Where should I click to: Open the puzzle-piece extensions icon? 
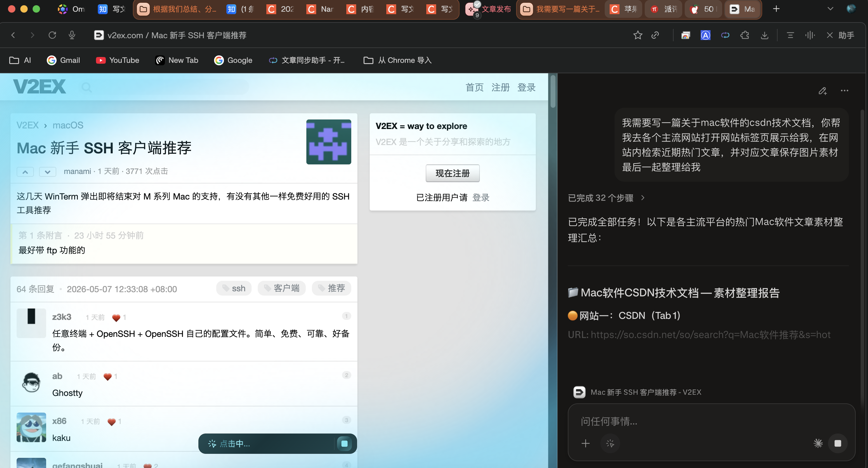(x=745, y=35)
